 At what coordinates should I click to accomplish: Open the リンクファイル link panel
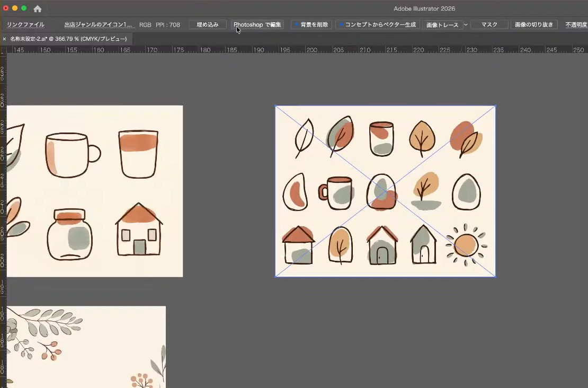tap(25, 25)
